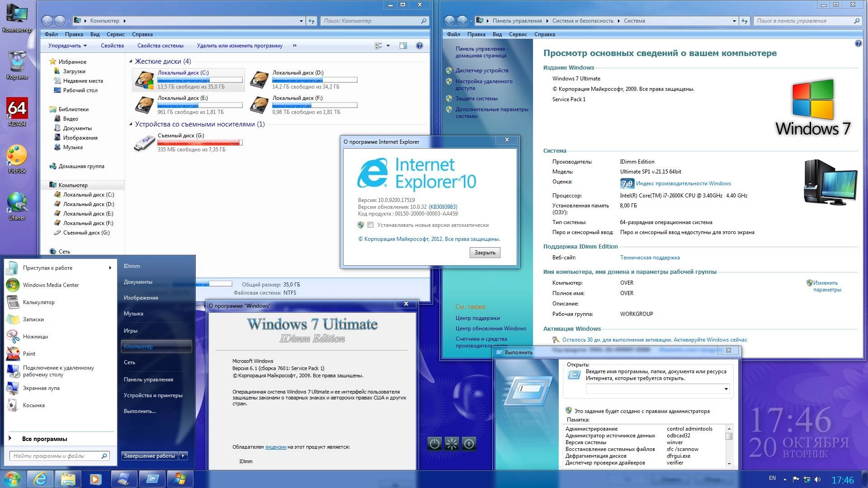868x488 pixels.
Task: Open the лицензии link in About Windows
Action: tap(276, 447)
